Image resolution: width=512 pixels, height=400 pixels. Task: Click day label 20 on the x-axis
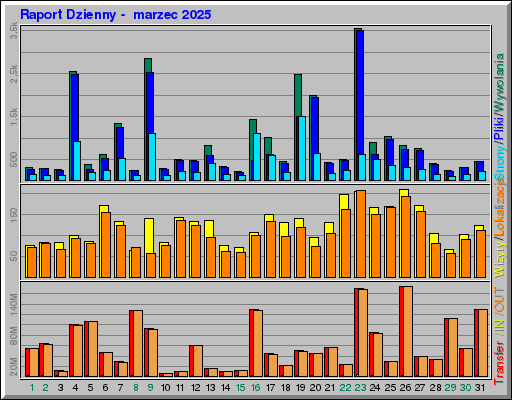tap(315, 388)
